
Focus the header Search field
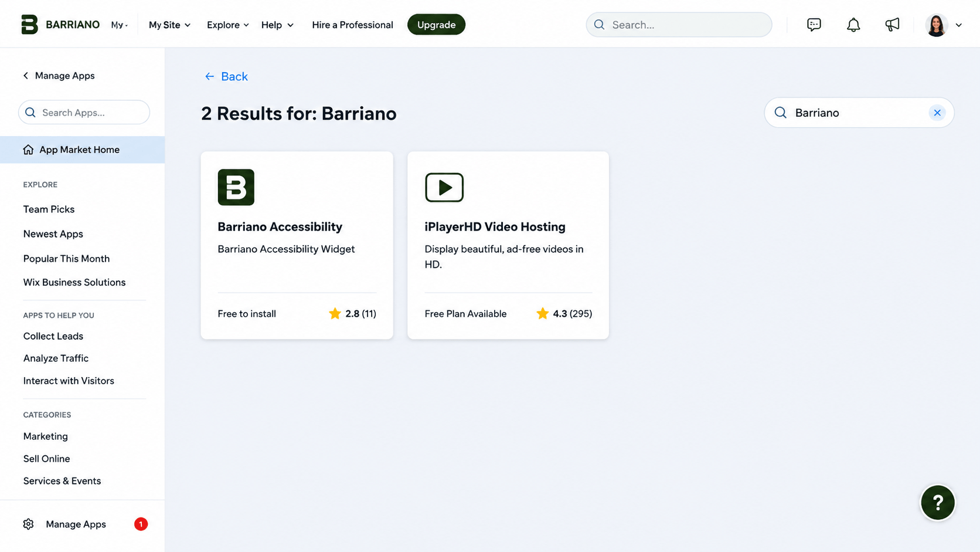point(679,25)
